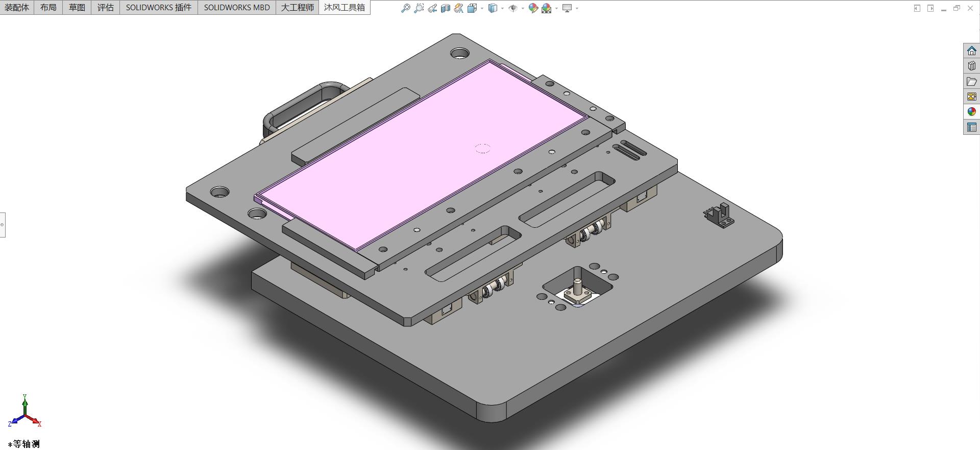Open the File Explorer folder task pane icon
The height and width of the screenshot is (450, 980).
point(972,81)
